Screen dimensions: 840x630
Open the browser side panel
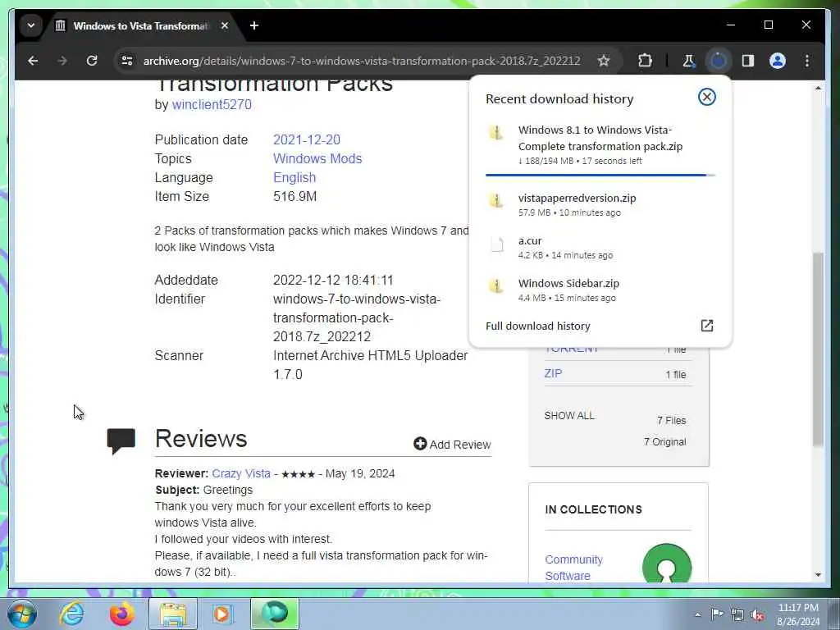[x=748, y=61]
